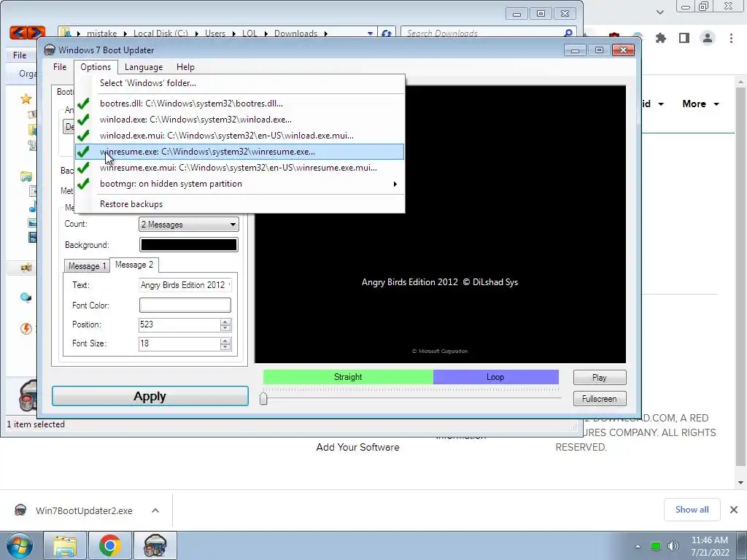
Task: Close the downloads bar X
Action: click(x=734, y=510)
